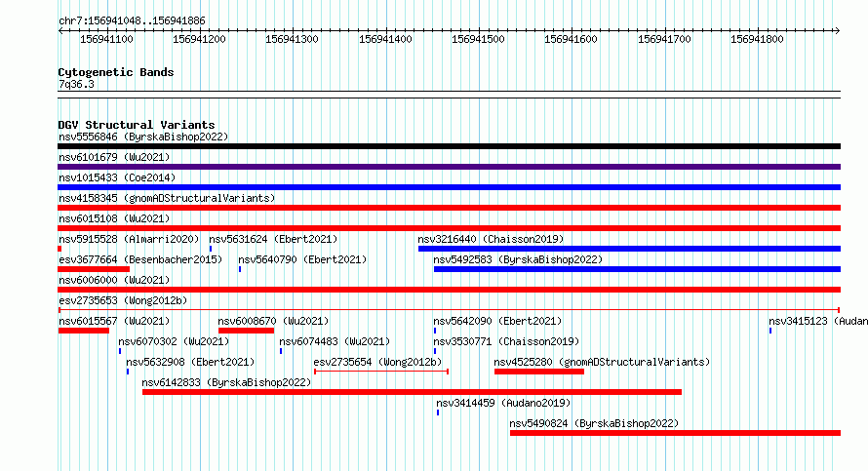Image resolution: width=868 pixels, height=471 pixels.
Task: Select the red nsv4525280 variant bar
Action: tap(539, 372)
